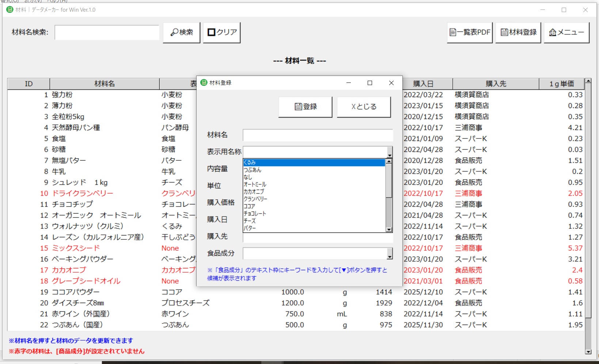Go to メニュー home button
Viewport: 599px width, 364px height.
pos(566,32)
